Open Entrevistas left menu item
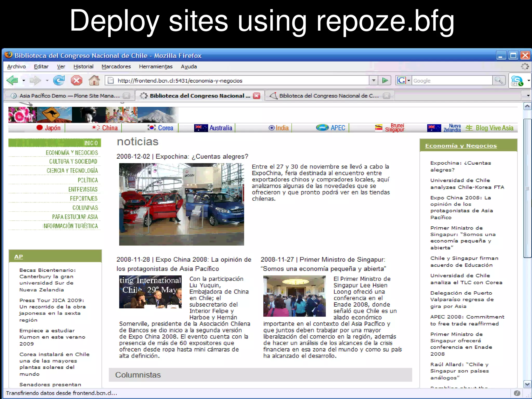The height and width of the screenshot is (399, 532). click(83, 189)
